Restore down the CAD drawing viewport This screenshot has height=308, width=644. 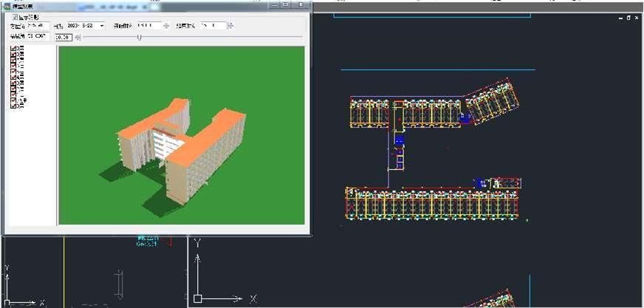(x=628, y=18)
